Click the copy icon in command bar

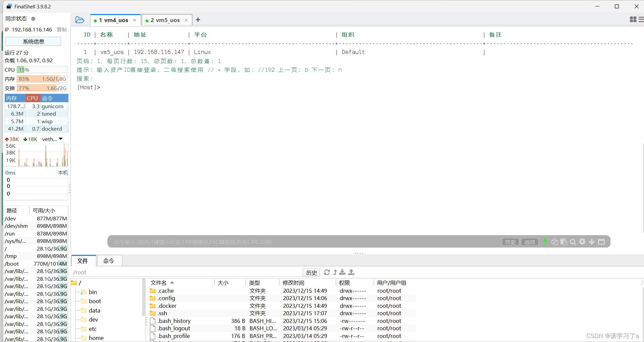point(555,242)
